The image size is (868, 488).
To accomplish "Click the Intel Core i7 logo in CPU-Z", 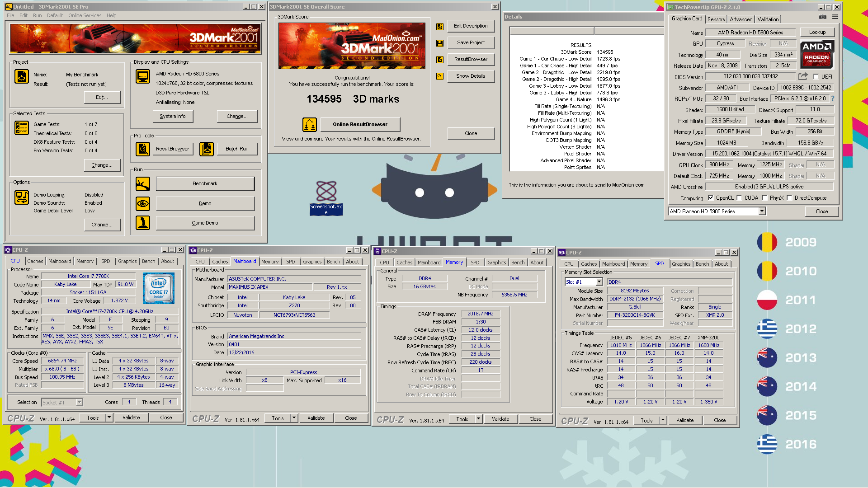I will [159, 288].
